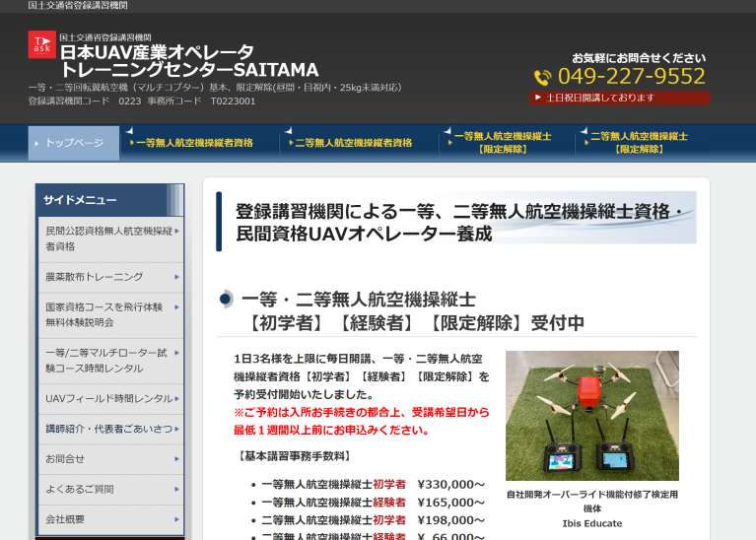Open 会社概要 in the side menu

coord(111,519)
